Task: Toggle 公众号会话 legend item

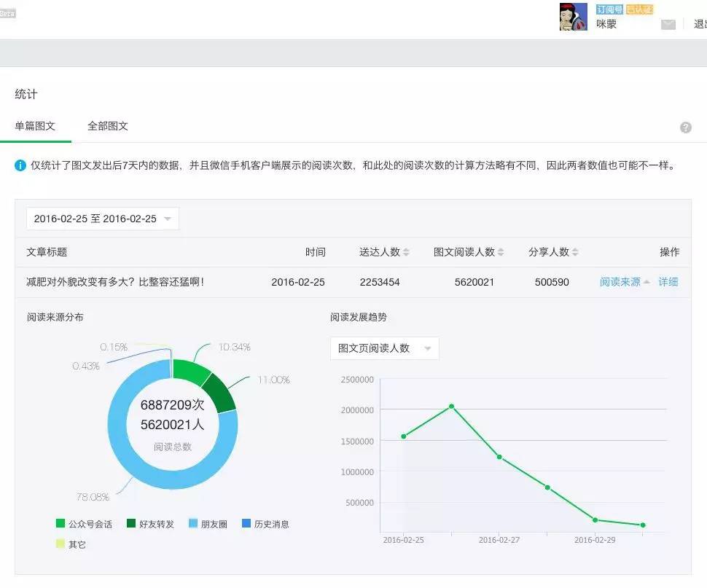Action: pyautogui.click(x=85, y=524)
